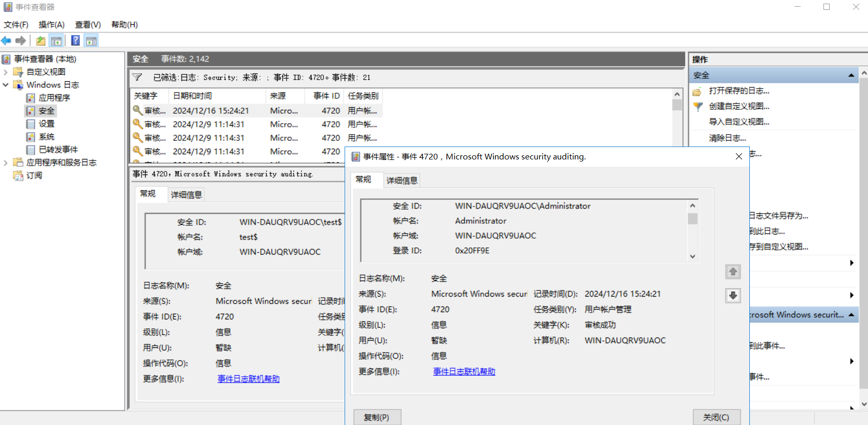
Task: Open 详细信息 tab in the background preview pane
Action: [x=187, y=195]
